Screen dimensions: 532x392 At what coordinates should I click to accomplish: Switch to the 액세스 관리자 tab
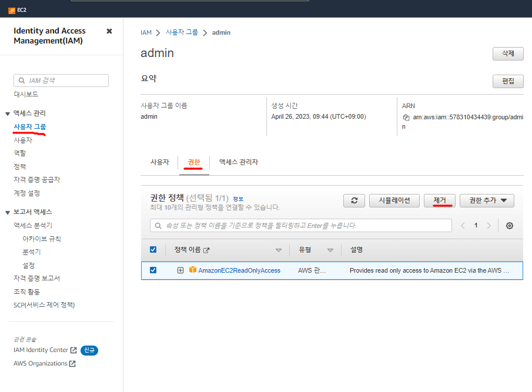pos(239,162)
